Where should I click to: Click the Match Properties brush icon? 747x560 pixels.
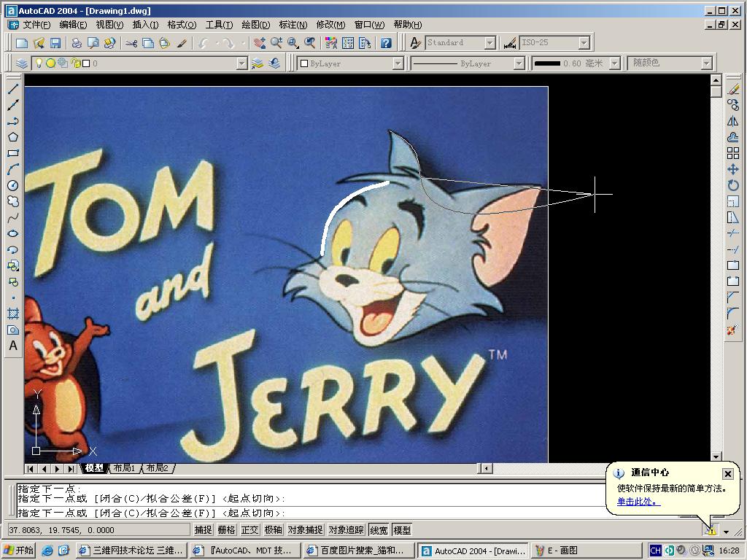click(x=181, y=43)
